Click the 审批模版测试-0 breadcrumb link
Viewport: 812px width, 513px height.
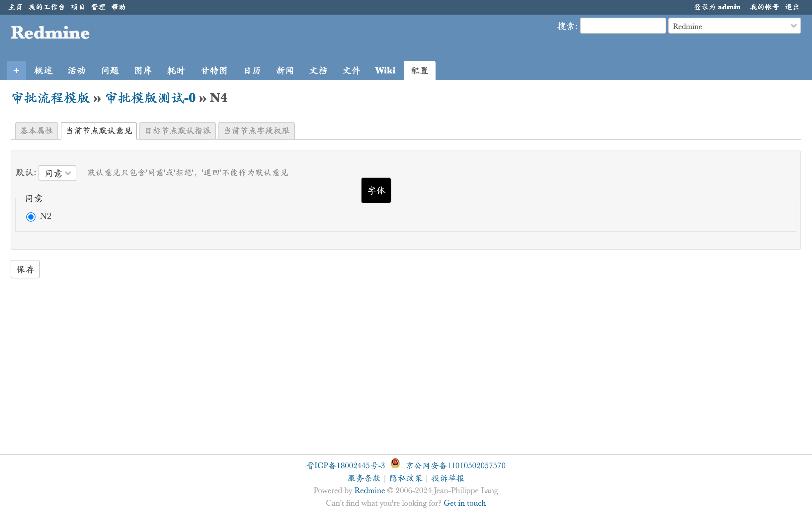point(150,98)
